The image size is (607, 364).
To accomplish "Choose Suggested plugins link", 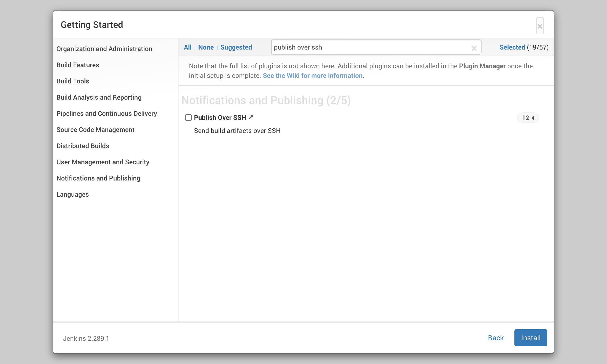I will coord(236,47).
